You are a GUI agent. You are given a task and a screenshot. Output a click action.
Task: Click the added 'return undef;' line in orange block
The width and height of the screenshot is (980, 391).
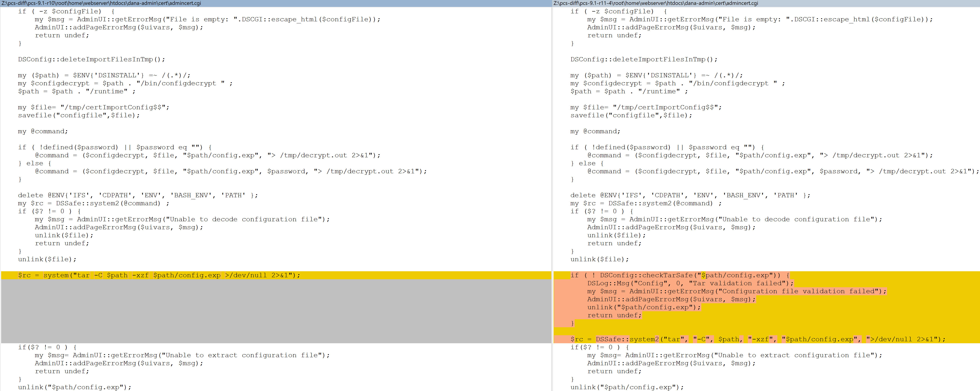[614, 315]
